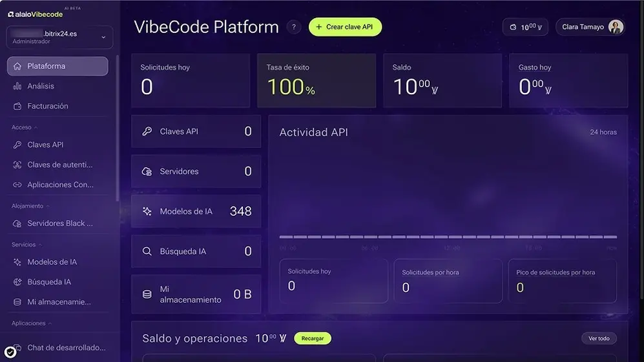Click the shield check badge at bottom-left

[10, 352]
